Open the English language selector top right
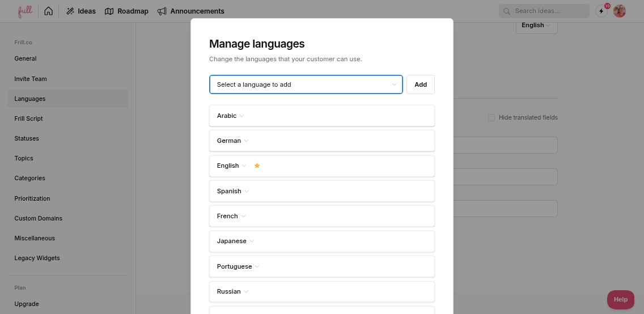 (x=536, y=26)
